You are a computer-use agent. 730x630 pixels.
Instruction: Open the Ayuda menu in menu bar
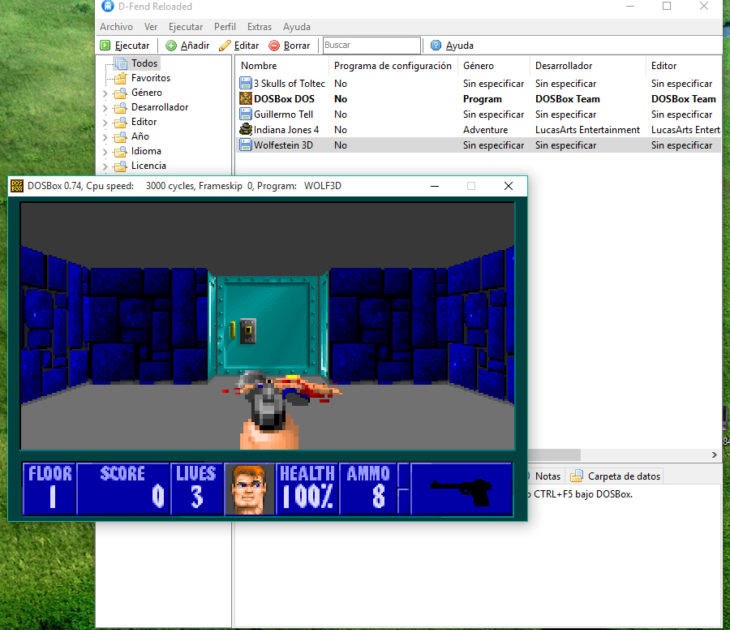coord(297,27)
